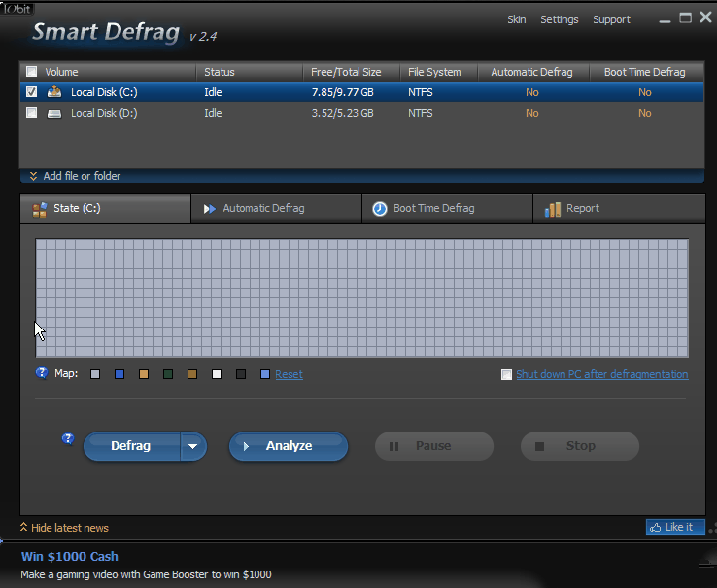Toggle the select-all volumes checkbox in header
The width and height of the screenshot is (717, 588).
(31, 71)
